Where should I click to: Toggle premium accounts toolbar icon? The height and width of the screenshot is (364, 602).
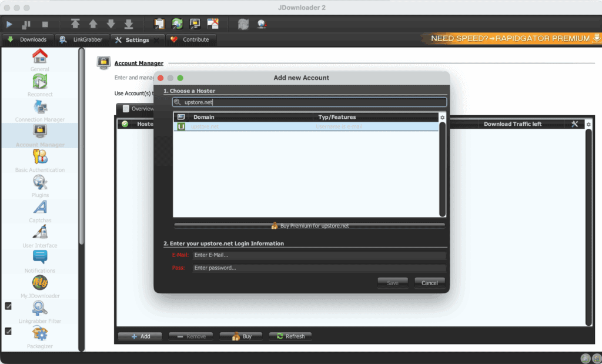[195, 24]
